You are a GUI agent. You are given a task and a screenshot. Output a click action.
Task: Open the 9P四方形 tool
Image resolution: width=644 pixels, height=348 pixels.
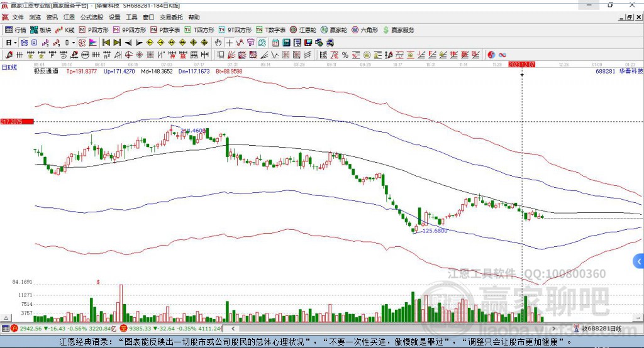click(x=130, y=30)
